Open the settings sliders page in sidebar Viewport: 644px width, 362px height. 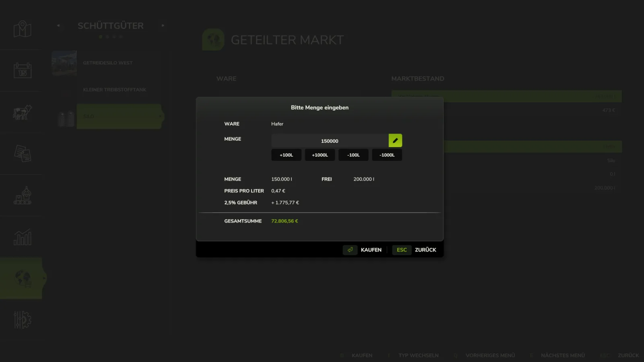(x=23, y=320)
